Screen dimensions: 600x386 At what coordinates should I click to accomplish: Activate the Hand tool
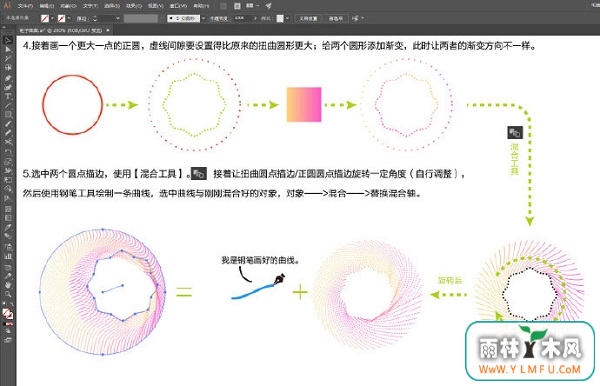pyautogui.click(x=8, y=285)
